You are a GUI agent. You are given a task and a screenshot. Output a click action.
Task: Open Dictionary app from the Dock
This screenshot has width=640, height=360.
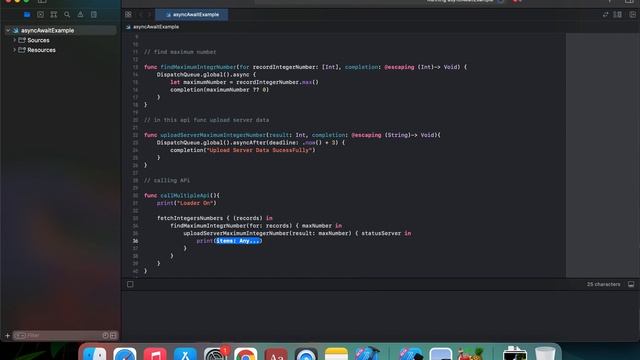pos(276,354)
